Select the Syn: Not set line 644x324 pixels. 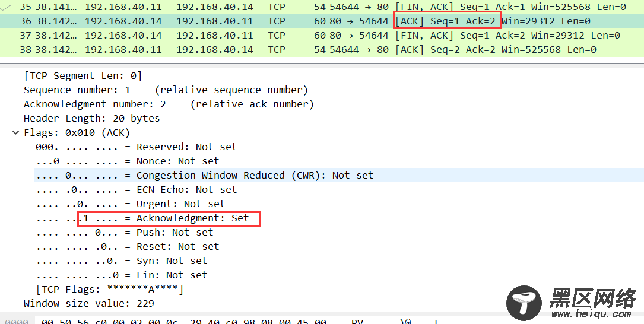[122, 261]
